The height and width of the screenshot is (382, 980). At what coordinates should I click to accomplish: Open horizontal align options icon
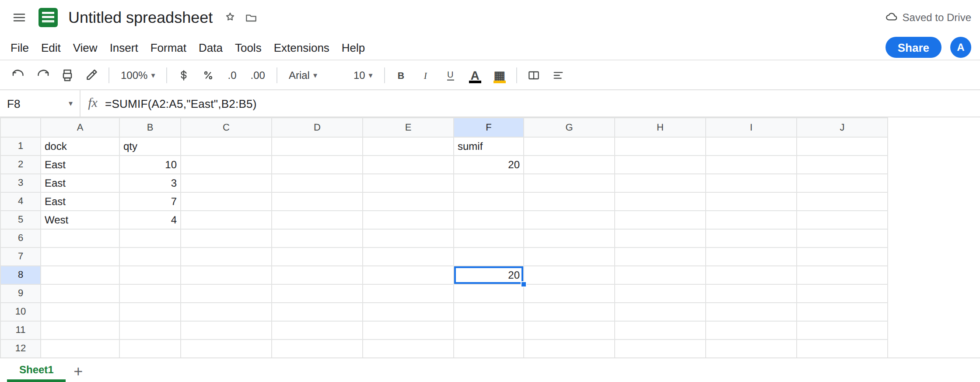[558, 75]
